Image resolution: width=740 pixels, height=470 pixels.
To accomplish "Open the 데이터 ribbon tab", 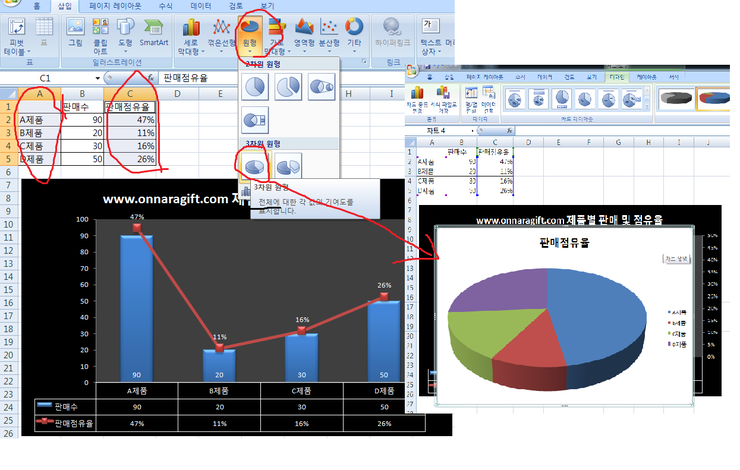I will (x=201, y=6).
